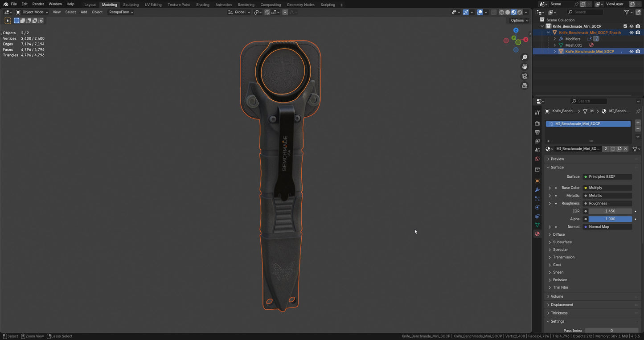Toggle camera view in the viewport
Viewport: 644px width, 340px height.
point(525,76)
